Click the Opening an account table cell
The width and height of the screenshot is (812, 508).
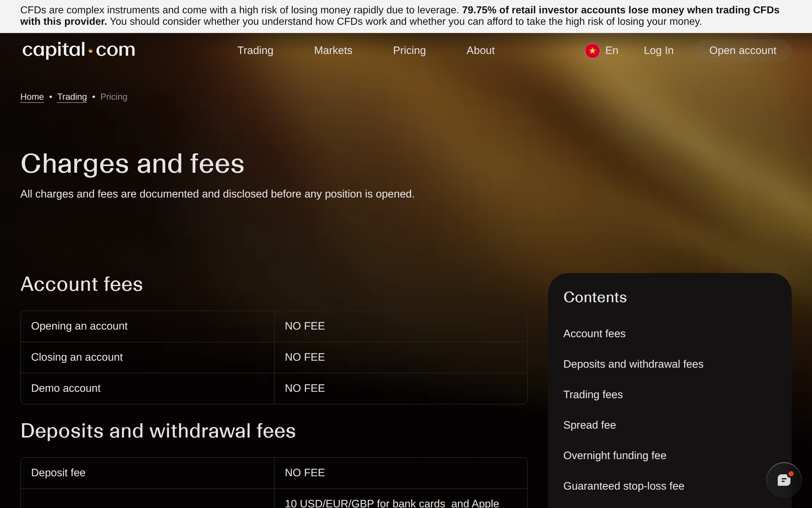point(147,326)
